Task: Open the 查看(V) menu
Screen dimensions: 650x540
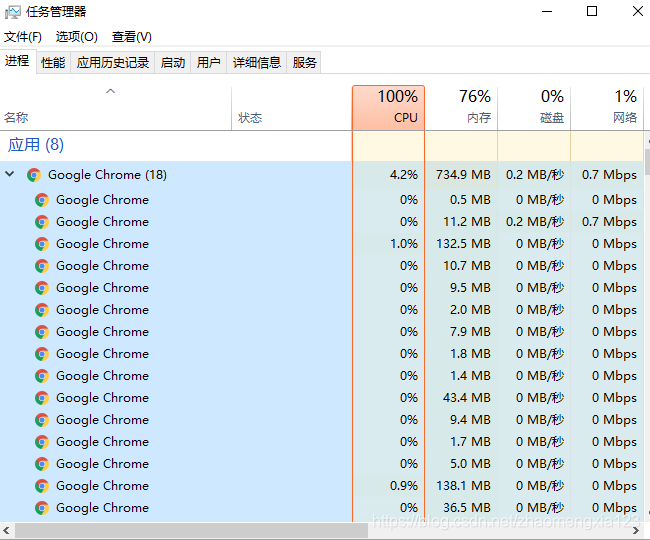Action: [132, 37]
